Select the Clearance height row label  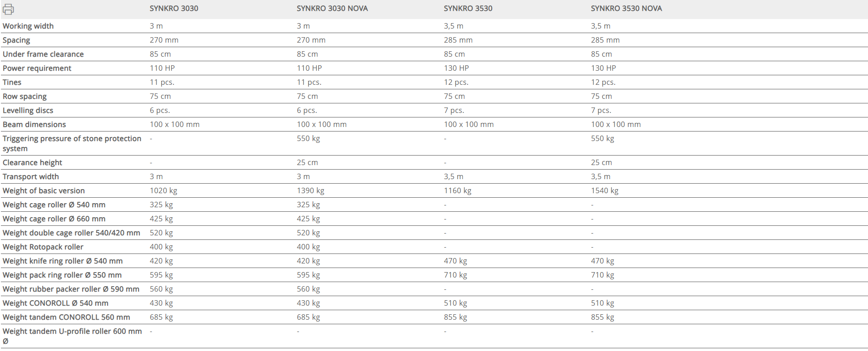tap(32, 162)
